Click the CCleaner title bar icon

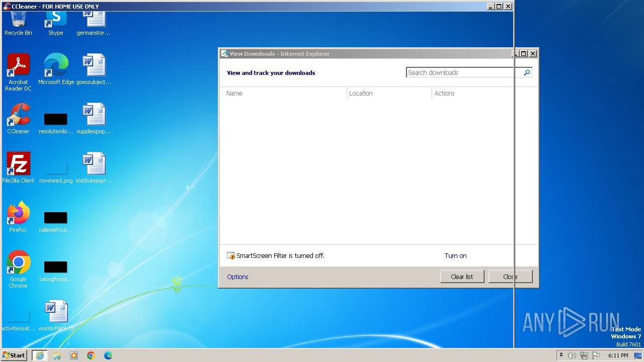click(x=7, y=7)
